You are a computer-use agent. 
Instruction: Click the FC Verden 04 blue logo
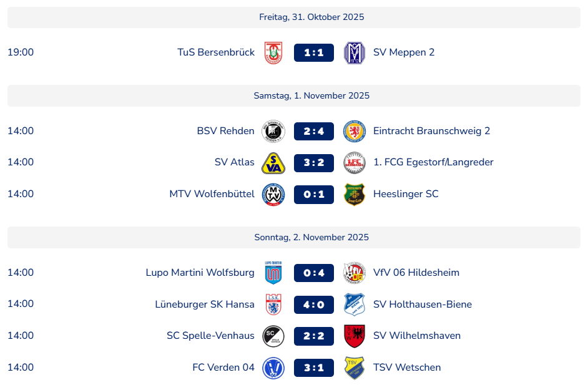[x=273, y=368]
